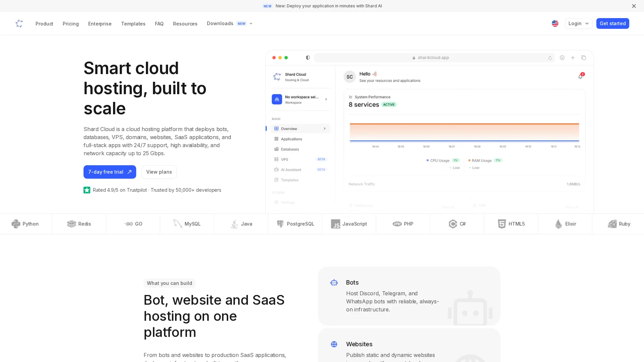Click the Trustpilot green star icon
The height and width of the screenshot is (362, 644).
tap(87, 190)
